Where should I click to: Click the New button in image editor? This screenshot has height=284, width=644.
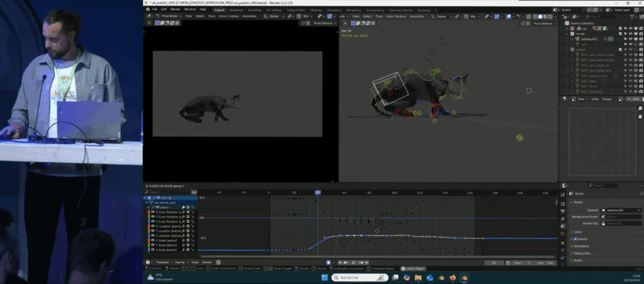(x=634, y=99)
